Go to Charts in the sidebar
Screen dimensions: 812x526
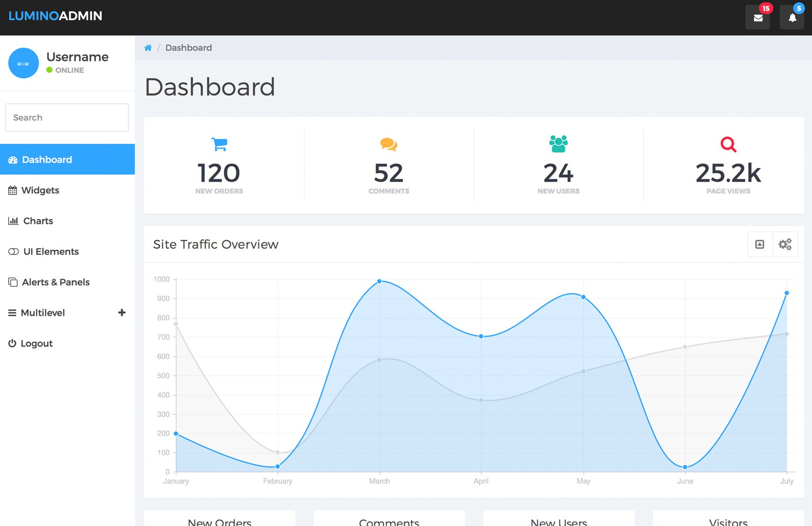tap(67, 221)
